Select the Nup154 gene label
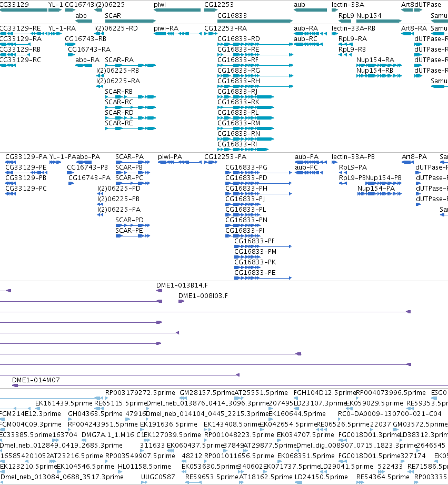The image size is (448, 485). 369,15
